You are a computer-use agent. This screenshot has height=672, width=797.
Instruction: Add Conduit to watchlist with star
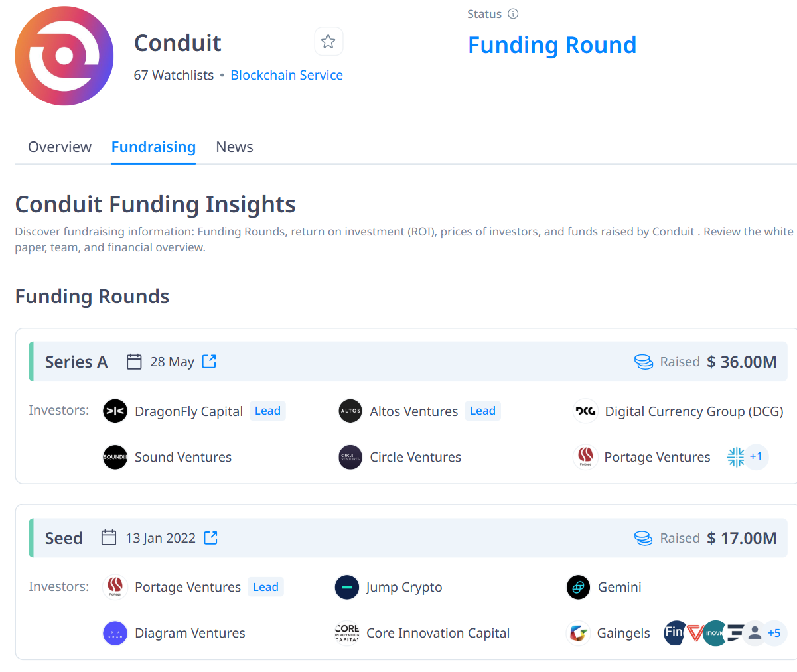point(328,42)
